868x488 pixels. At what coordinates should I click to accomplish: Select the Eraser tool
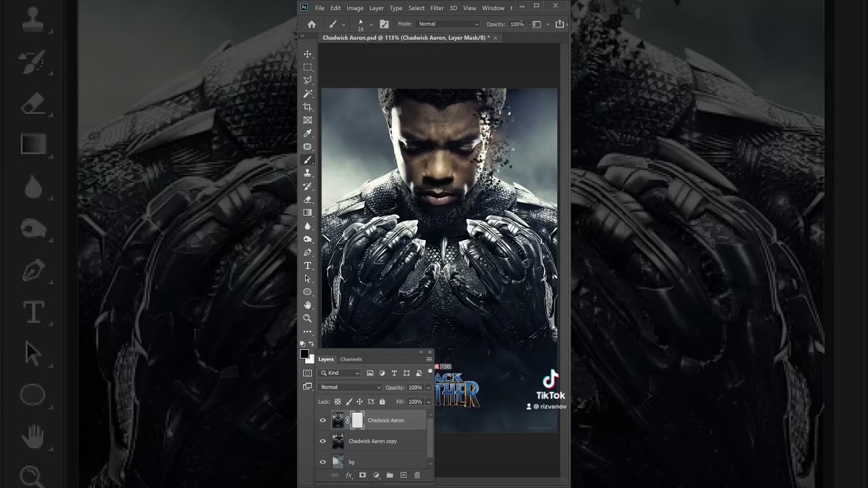(x=307, y=199)
